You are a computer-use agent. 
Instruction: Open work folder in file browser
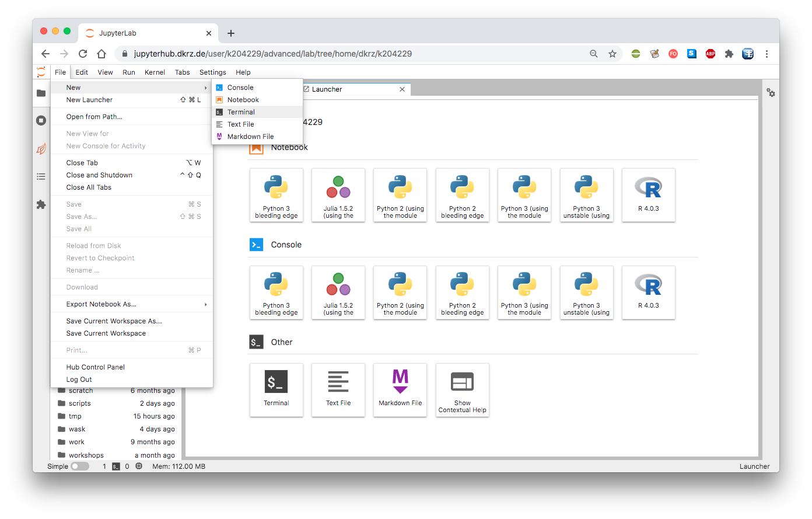[x=116, y=442]
